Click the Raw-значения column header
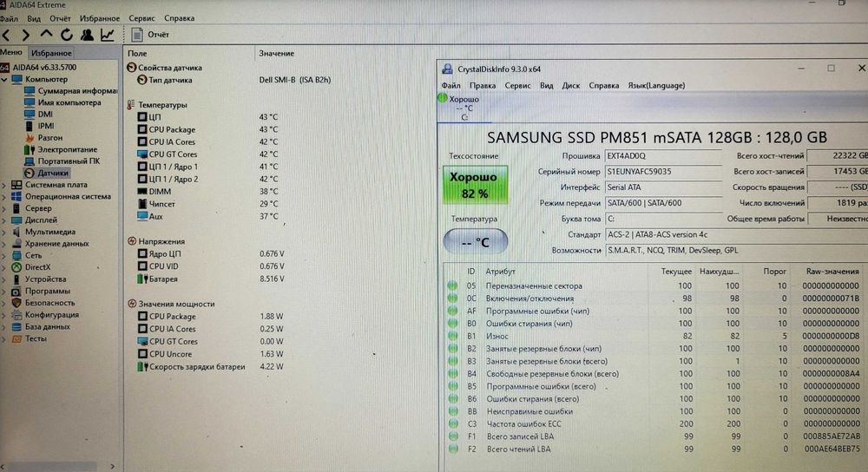The width and height of the screenshot is (868, 472). click(832, 272)
